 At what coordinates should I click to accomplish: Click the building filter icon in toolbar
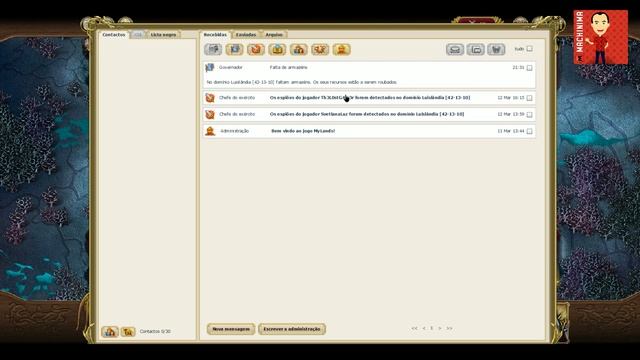click(x=299, y=49)
